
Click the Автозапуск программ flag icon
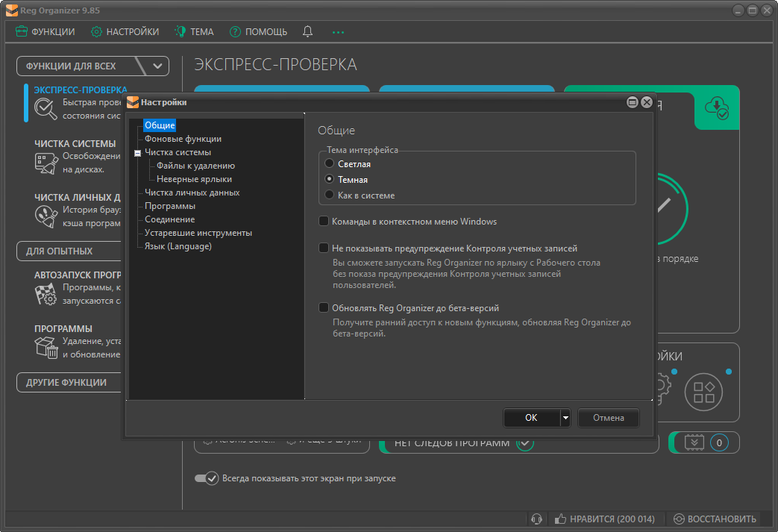pos(46,294)
